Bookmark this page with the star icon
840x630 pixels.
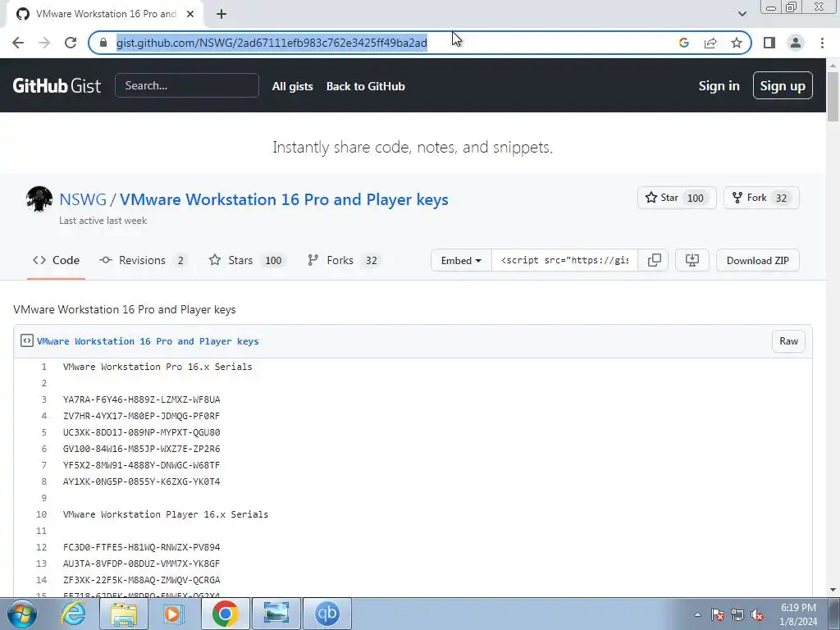737,43
